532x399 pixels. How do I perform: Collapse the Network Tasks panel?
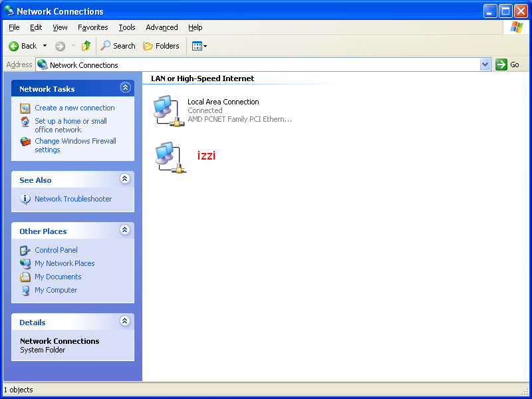[125, 88]
